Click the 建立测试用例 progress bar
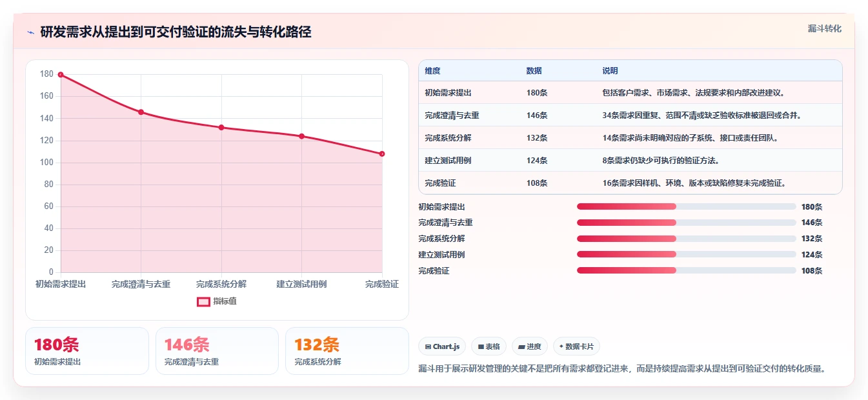 (x=687, y=254)
